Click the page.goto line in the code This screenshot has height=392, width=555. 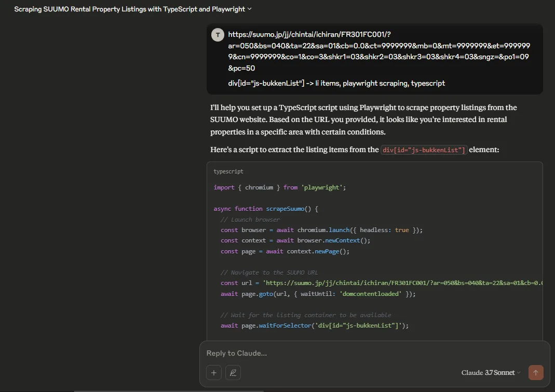coord(318,294)
